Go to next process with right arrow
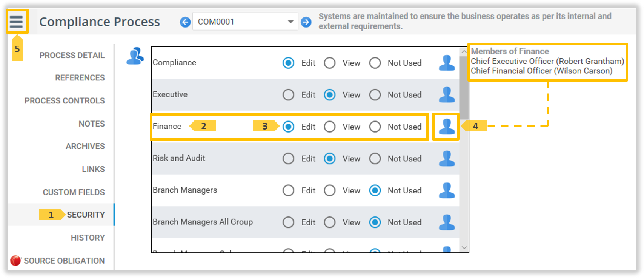The width and height of the screenshot is (644, 278). [306, 22]
